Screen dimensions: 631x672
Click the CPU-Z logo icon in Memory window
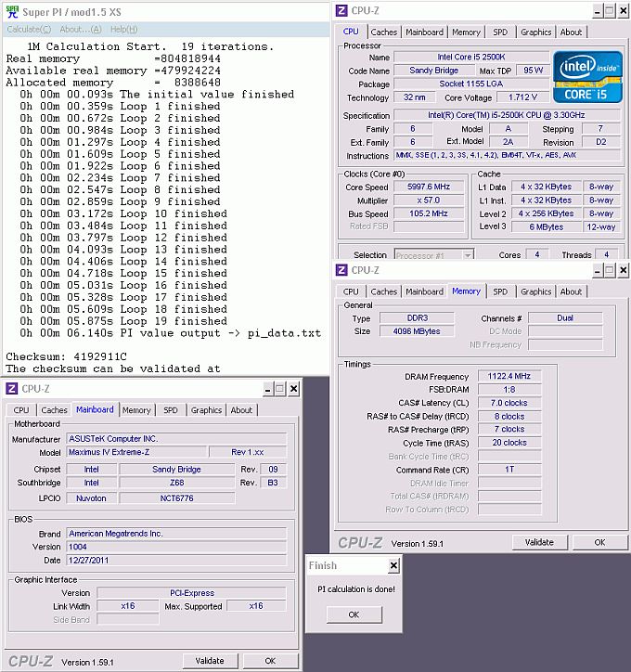(x=341, y=270)
